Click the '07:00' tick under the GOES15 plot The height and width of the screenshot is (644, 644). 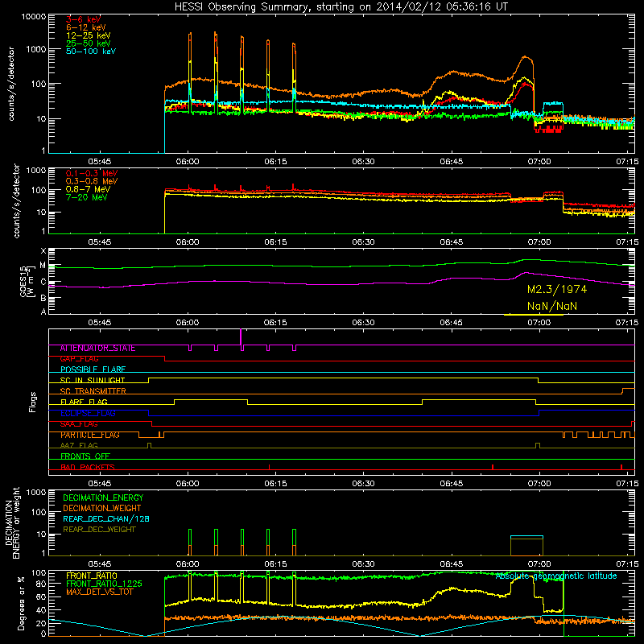coord(539,323)
